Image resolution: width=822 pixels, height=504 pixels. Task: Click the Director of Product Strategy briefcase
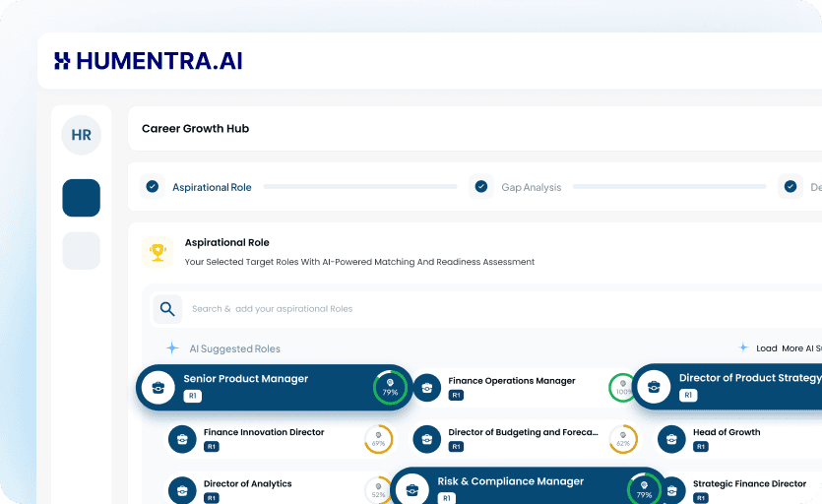654,387
